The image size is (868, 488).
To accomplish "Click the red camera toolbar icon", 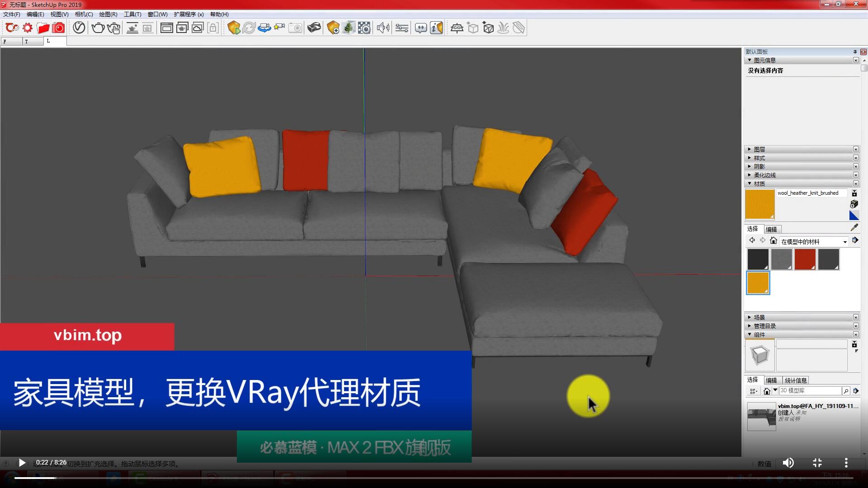I will [58, 28].
